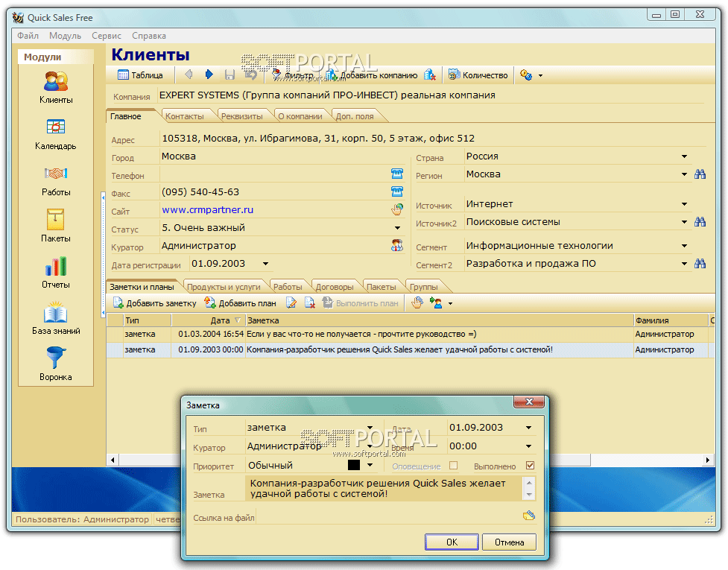Open the Время dropdown in dialog
Image resolution: width=728 pixels, height=570 pixels.
tap(529, 446)
